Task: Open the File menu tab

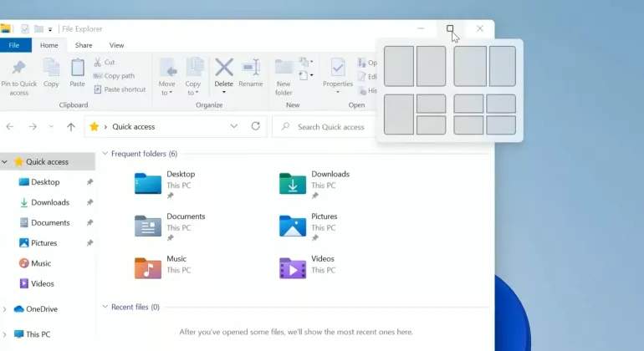Action: pyautogui.click(x=15, y=45)
